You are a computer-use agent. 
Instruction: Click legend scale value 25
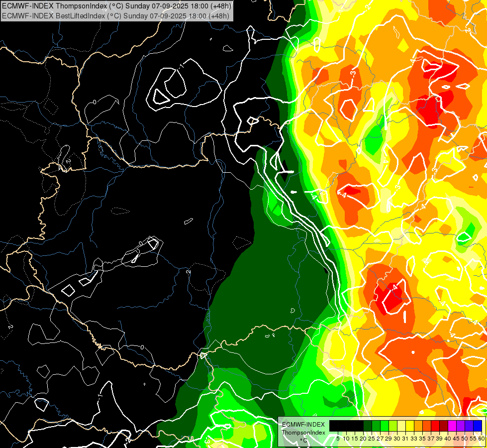tap(372, 439)
